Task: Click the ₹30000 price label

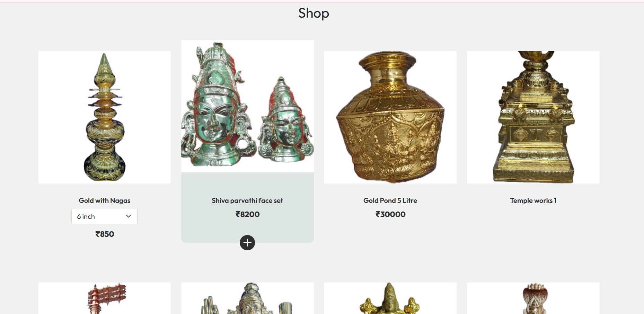Action: 390,214
